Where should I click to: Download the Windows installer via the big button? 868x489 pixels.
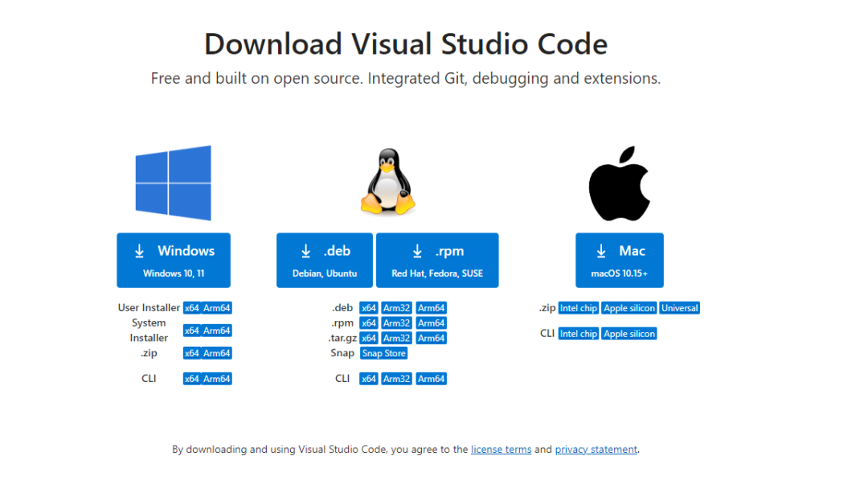click(174, 261)
